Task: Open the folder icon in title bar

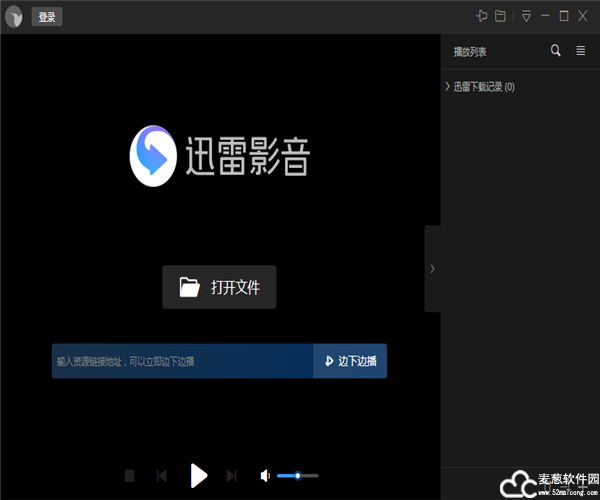Action: pyautogui.click(x=500, y=16)
